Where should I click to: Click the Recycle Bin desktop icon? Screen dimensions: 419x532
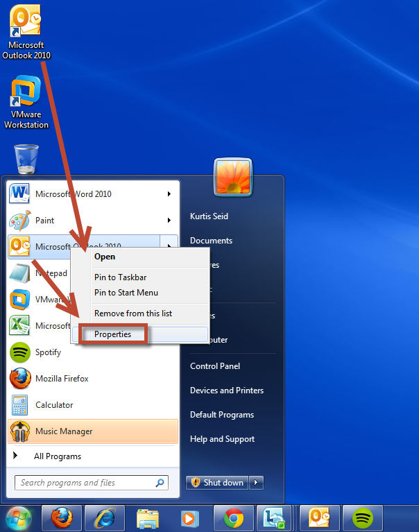tap(26, 159)
